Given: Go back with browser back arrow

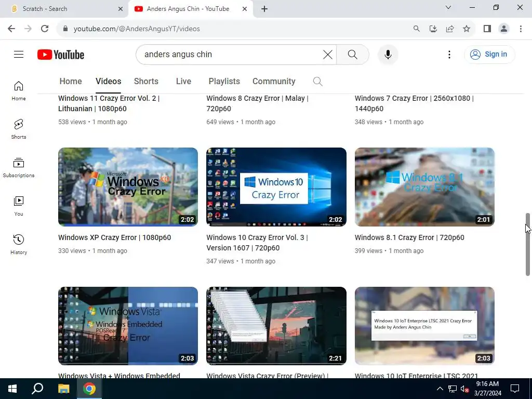Looking at the screenshot, I should (11, 29).
